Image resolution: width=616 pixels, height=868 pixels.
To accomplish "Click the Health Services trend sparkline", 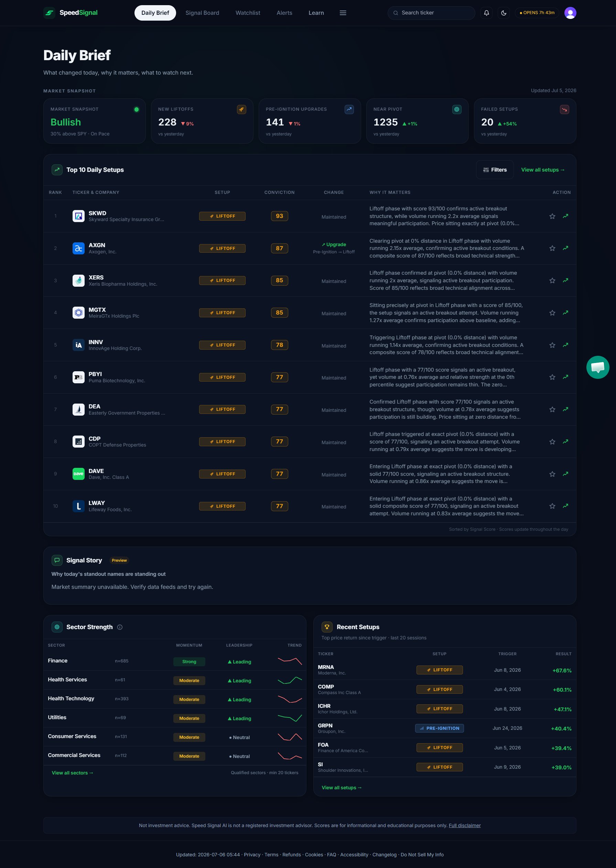I will [290, 680].
